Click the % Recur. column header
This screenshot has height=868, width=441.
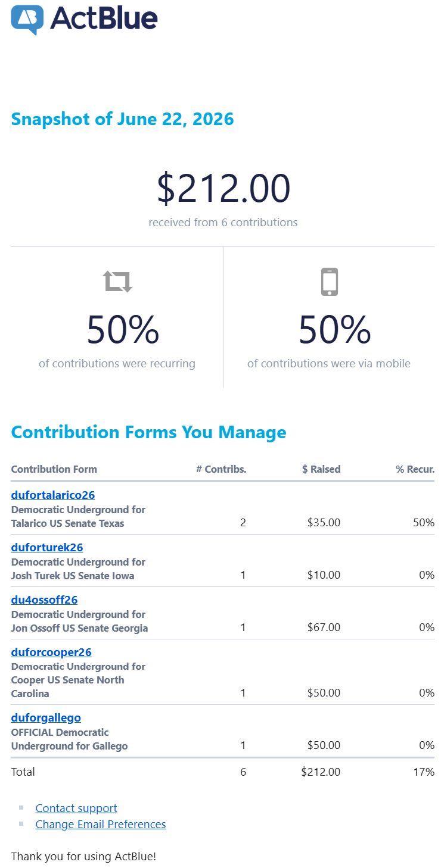click(415, 469)
